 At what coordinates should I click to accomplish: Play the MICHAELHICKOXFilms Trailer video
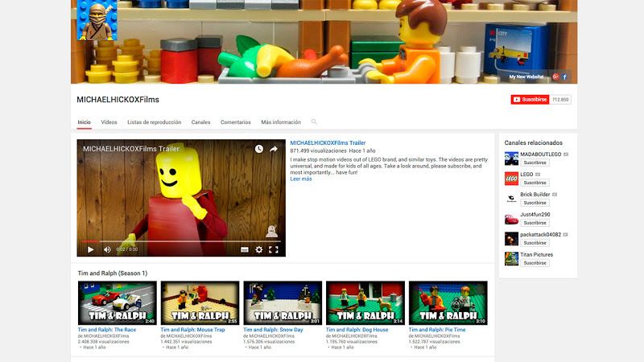pyautogui.click(x=91, y=249)
